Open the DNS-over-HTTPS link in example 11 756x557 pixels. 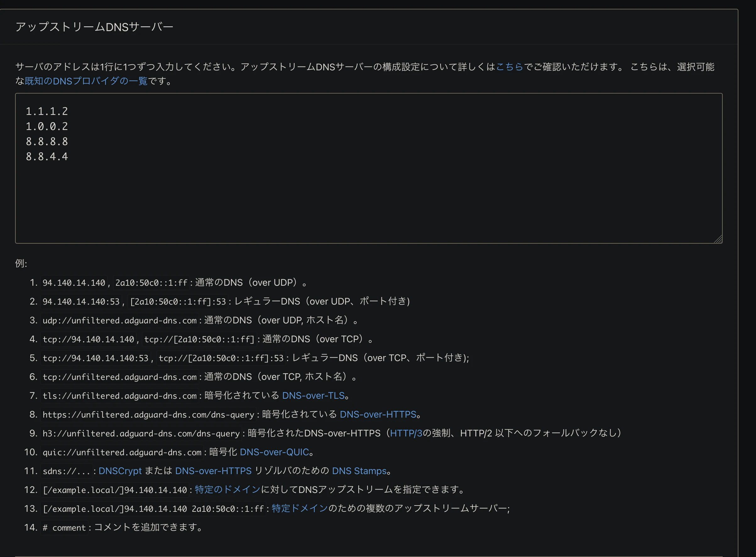[213, 471]
